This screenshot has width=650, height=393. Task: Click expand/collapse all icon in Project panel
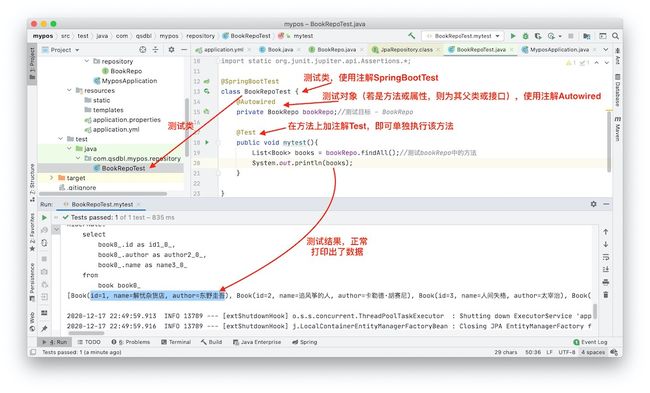[155, 50]
